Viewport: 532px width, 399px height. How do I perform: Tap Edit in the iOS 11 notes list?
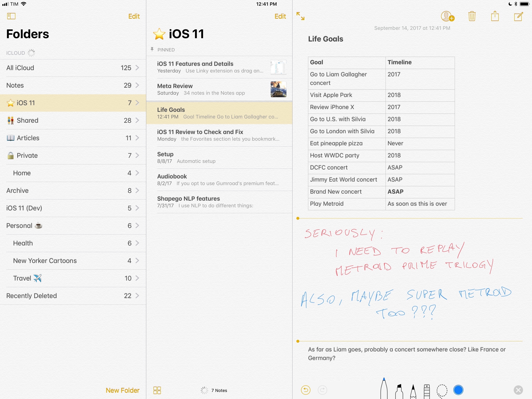click(280, 16)
